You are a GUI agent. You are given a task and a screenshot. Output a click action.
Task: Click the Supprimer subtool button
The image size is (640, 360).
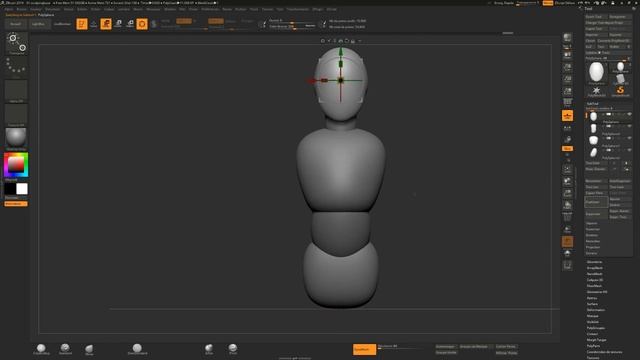(596, 214)
